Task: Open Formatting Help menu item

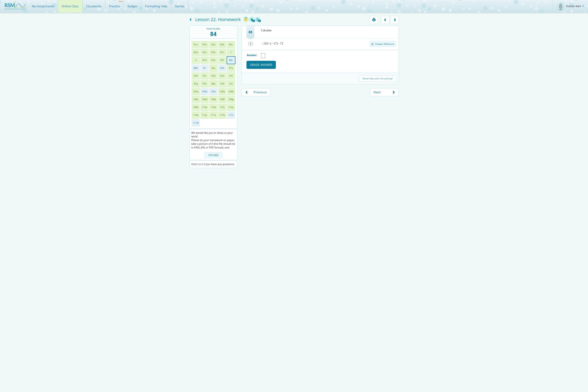Action: coord(156,6)
